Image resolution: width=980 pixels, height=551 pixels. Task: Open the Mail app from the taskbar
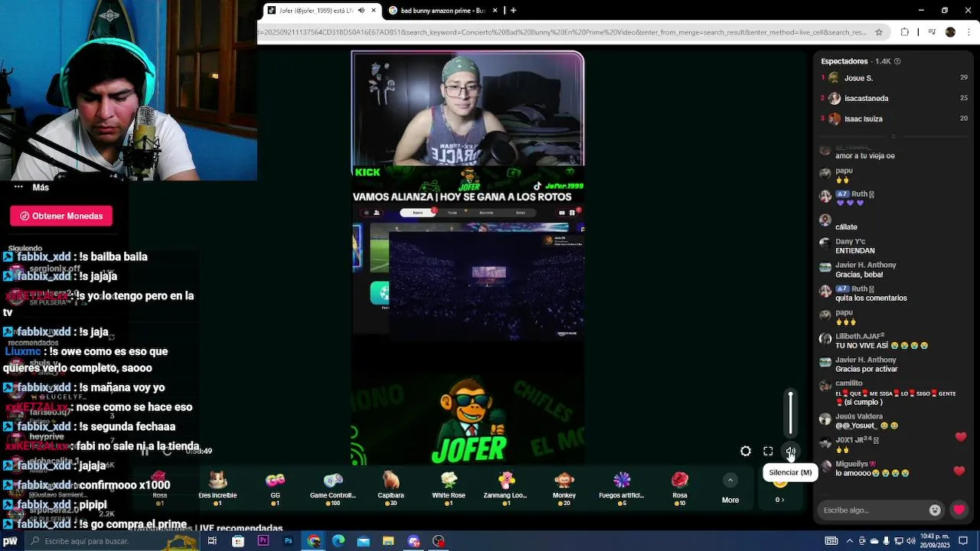coord(364,541)
